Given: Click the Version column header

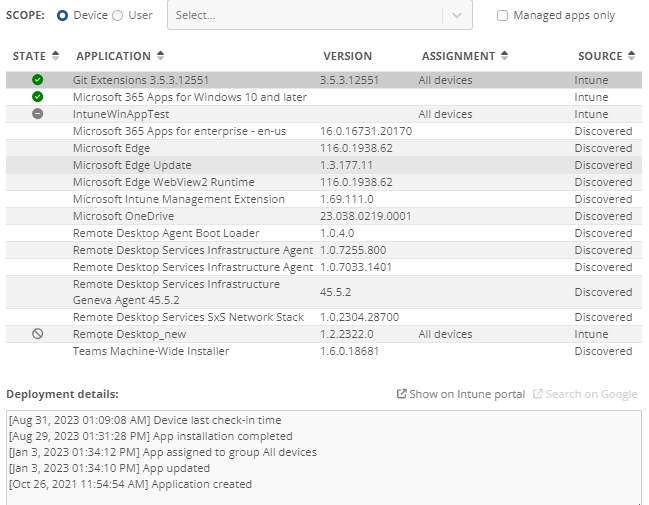Looking at the screenshot, I should coord(347,56).
